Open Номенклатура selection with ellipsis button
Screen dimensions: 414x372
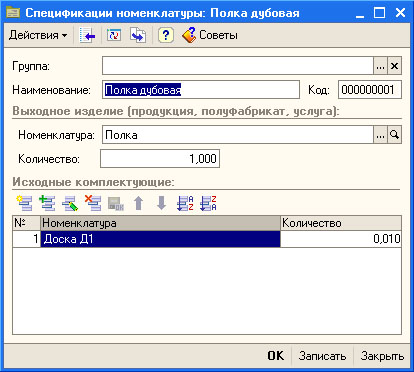pyautogui.click(x=380, y=135)
